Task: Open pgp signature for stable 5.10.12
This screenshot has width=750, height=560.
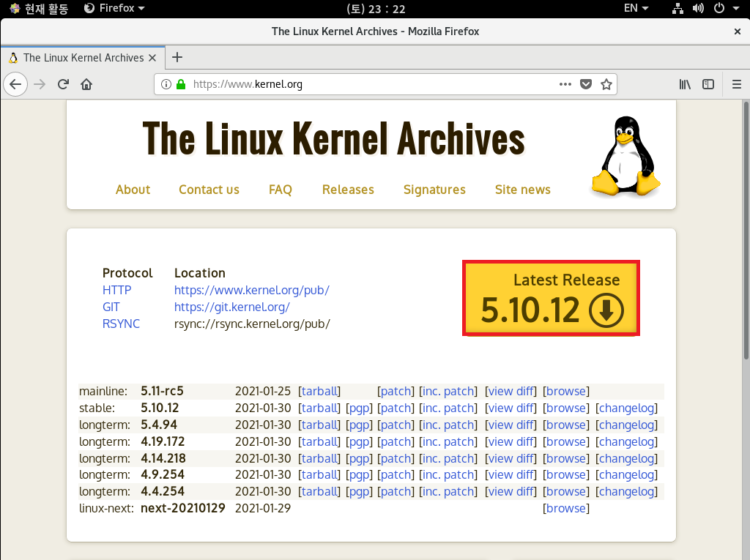Action: click(359, 408)
